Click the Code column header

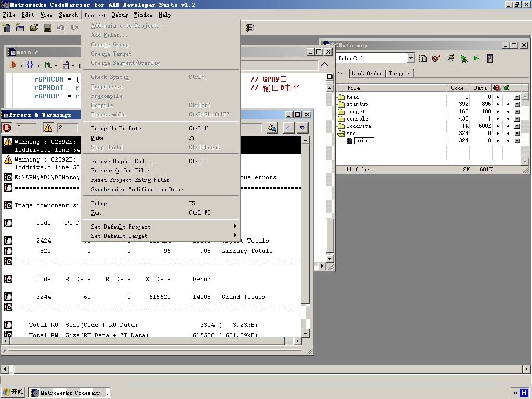[x=457, y=88]
